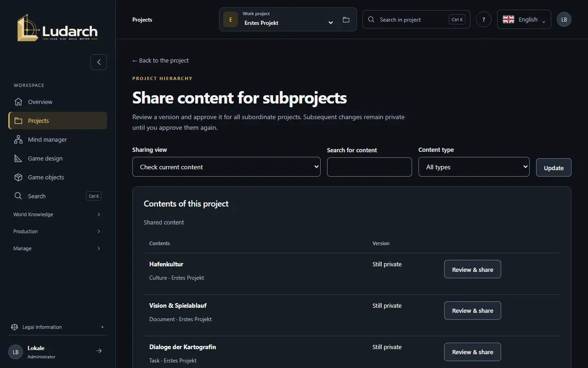The image size is (588, 368).
Task: Click Back to the project link
Action: point(160,60)
